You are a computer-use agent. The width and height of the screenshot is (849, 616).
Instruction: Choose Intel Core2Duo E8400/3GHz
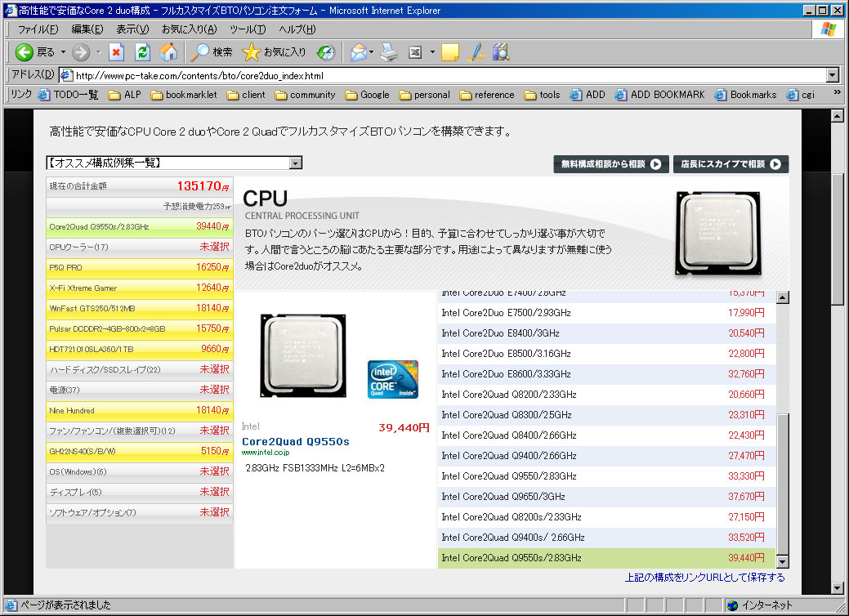(x=606, y=333)
